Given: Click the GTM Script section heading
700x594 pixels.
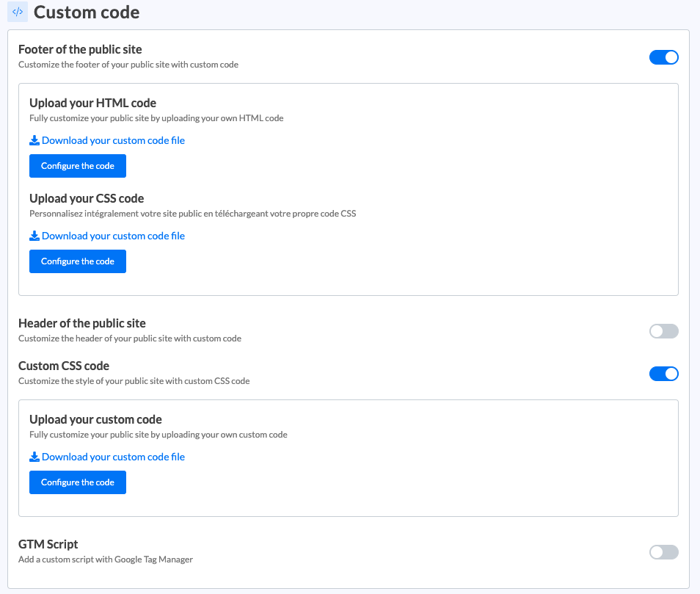Looking at the screenshot, I should coord(48,544).
